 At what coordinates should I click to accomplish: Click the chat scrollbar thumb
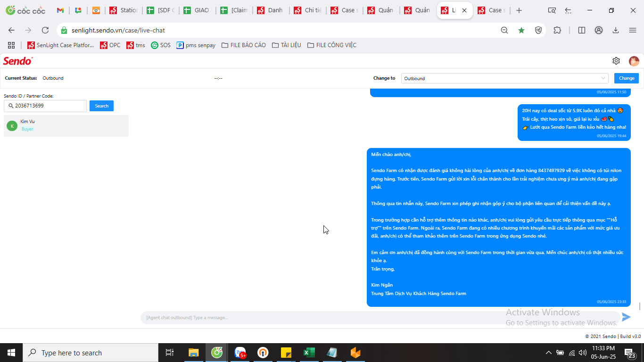pos(640,306)
